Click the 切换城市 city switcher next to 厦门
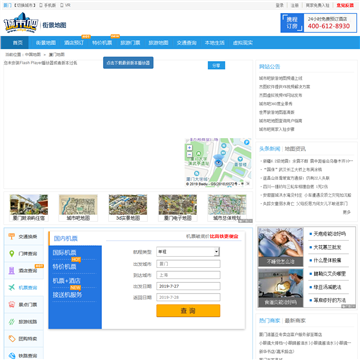Screen dimensions: 360x360 click(24, 5)
